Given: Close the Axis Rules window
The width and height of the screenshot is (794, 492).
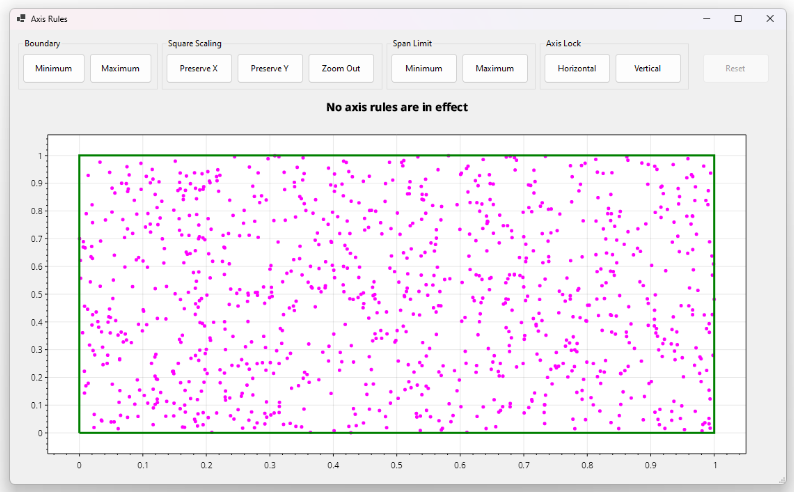Looking at the screenshot, I should point(770,19).
